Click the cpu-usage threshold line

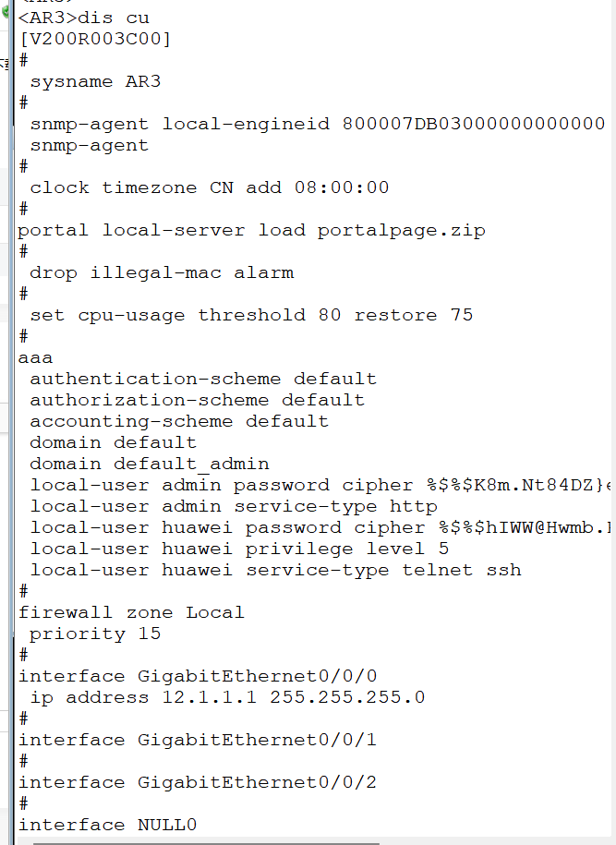click(251, 315)
